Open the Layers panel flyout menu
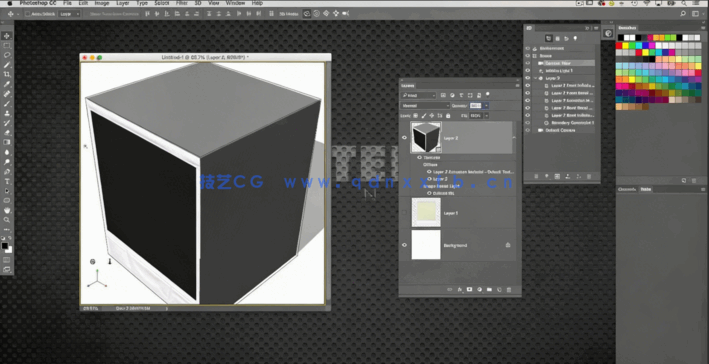This screenshot has width=709, height=364. click(517, 85)
